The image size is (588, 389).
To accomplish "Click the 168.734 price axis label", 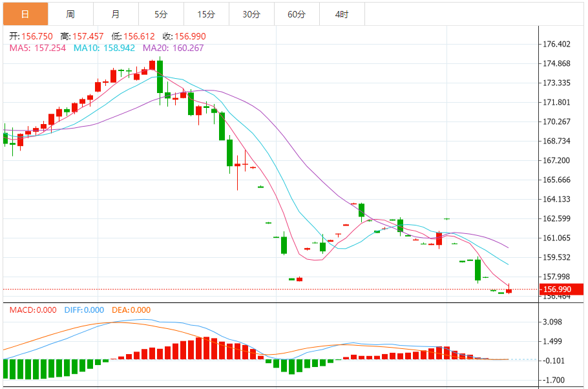I will pos(557,141).
